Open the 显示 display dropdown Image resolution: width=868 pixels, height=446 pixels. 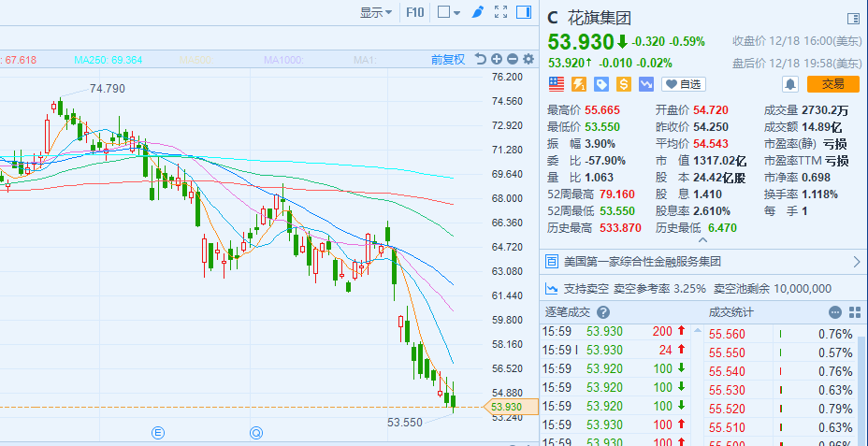376,12
